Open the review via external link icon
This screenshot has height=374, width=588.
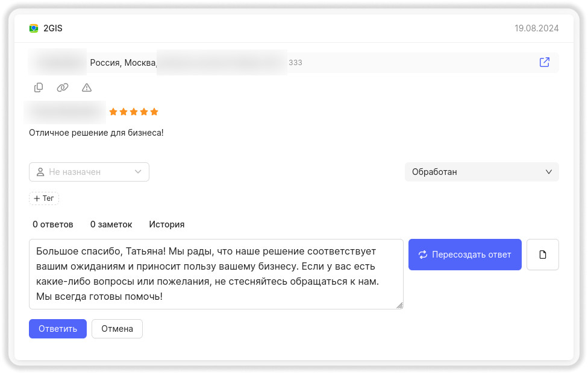click(x=544, y=62)
